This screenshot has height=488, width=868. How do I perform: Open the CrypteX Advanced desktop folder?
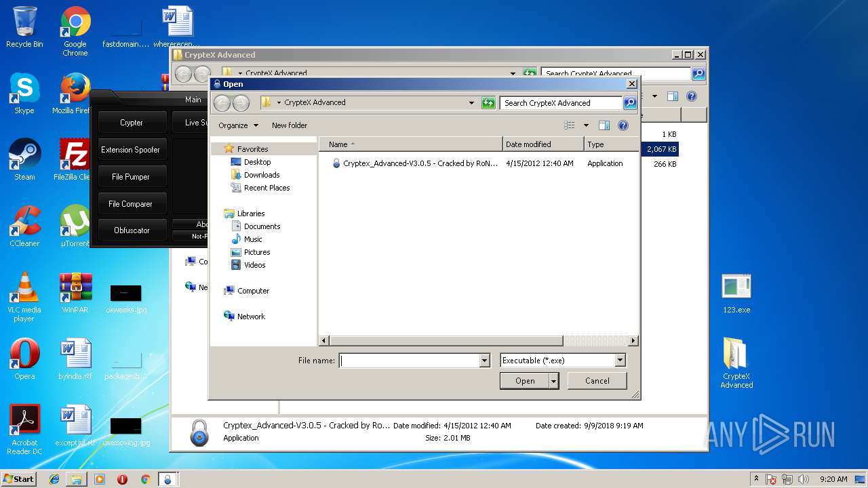pyautogui.click(x=736, y=364)
